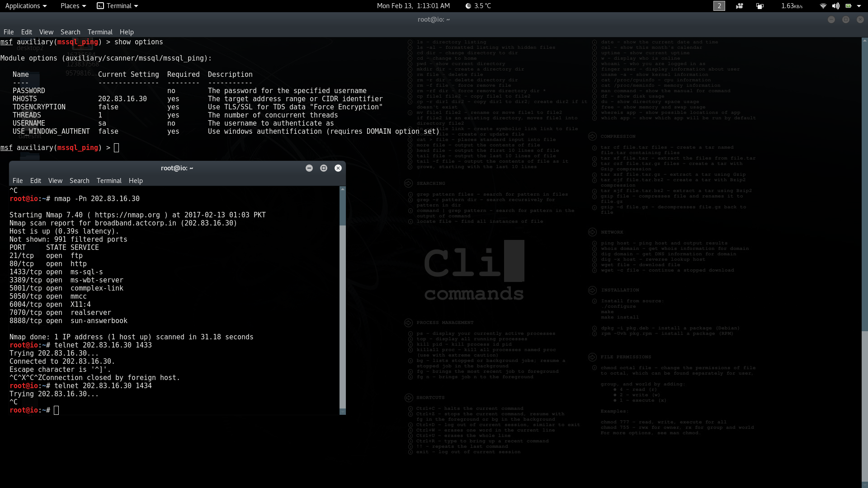Click the 'Current Setting' column header
Screen dimensions: 868x488
point(128,75)
